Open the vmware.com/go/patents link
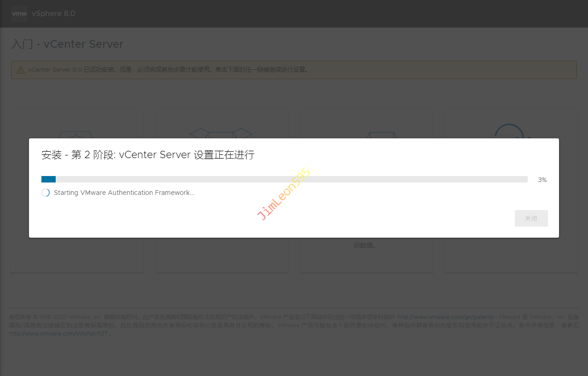 coord(445,317)
